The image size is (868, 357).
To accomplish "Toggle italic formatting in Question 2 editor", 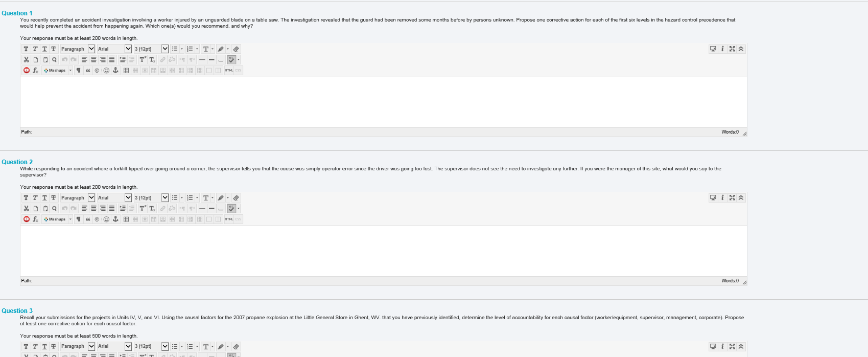I will [35, 198].
